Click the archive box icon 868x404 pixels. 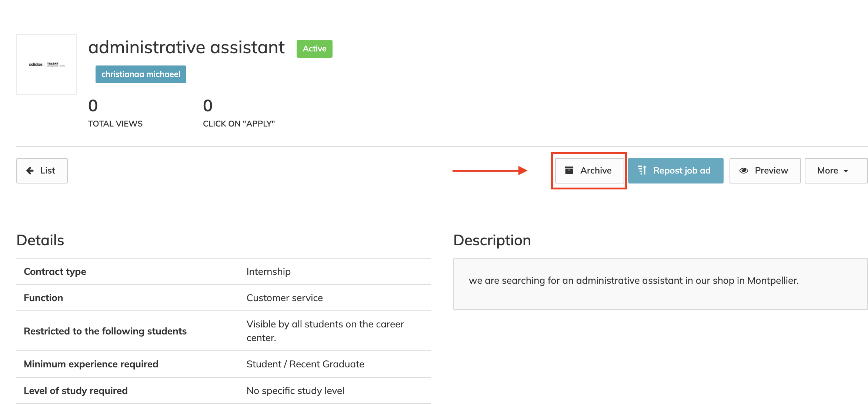coord(569,171)
